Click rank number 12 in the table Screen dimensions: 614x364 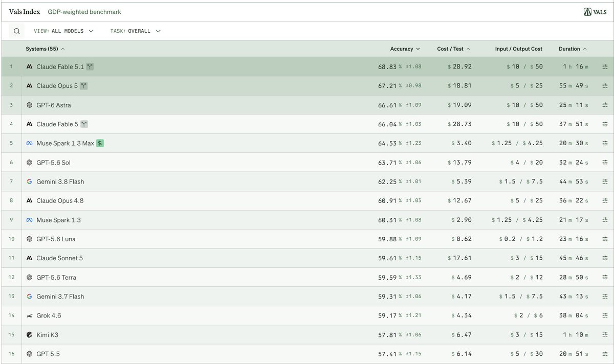pos(11,278)
